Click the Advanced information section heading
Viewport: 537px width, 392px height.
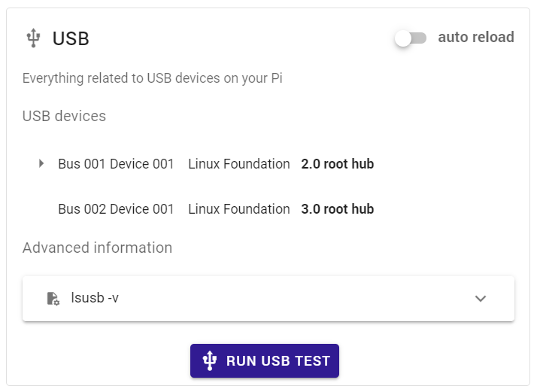click(x=97, y=248)
